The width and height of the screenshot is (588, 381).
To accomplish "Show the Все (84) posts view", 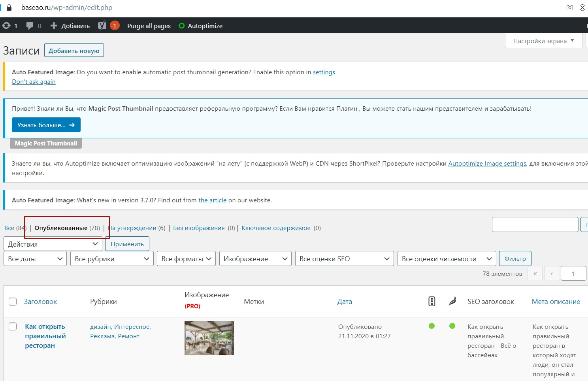I will (15, 228).
